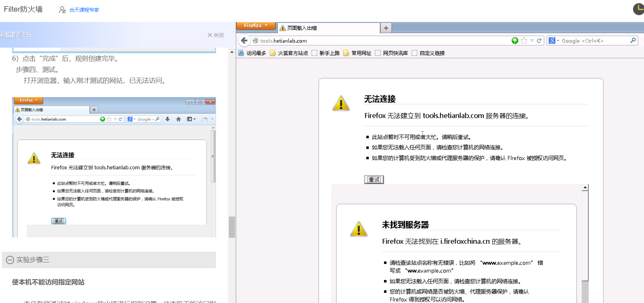Bookmark this page with the star icon

tap(524, 41)
